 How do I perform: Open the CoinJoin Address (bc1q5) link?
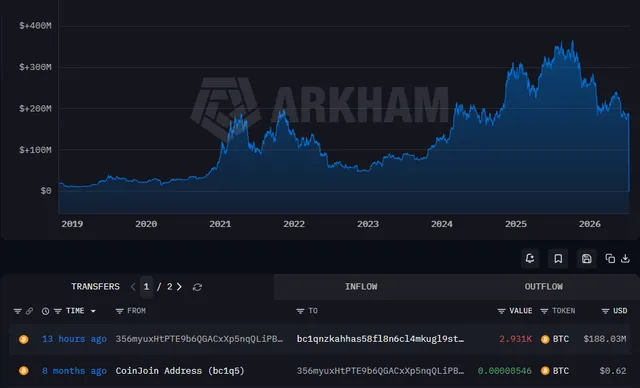(x=180, y=371)
